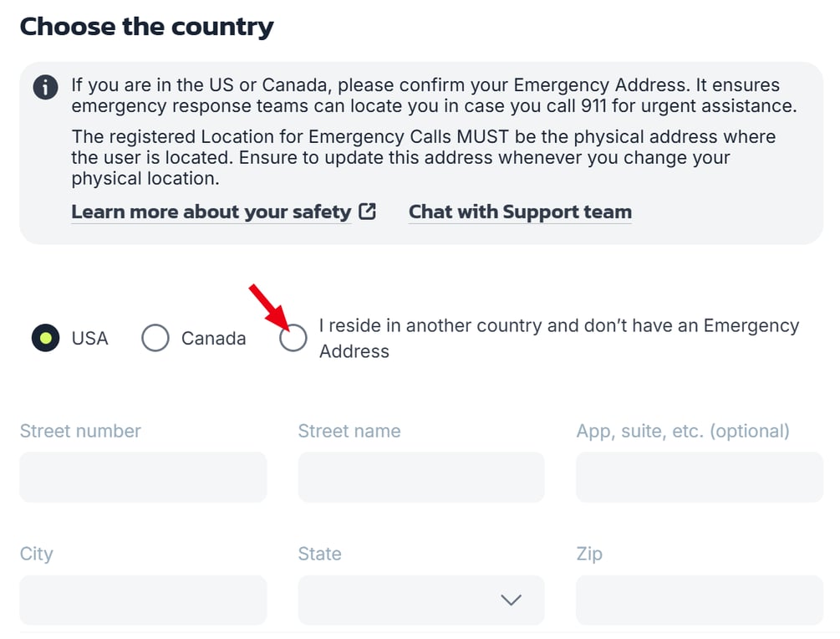Click the Zip code input field
The height and width of the screenshot is (639, 840).
[698, 600]
